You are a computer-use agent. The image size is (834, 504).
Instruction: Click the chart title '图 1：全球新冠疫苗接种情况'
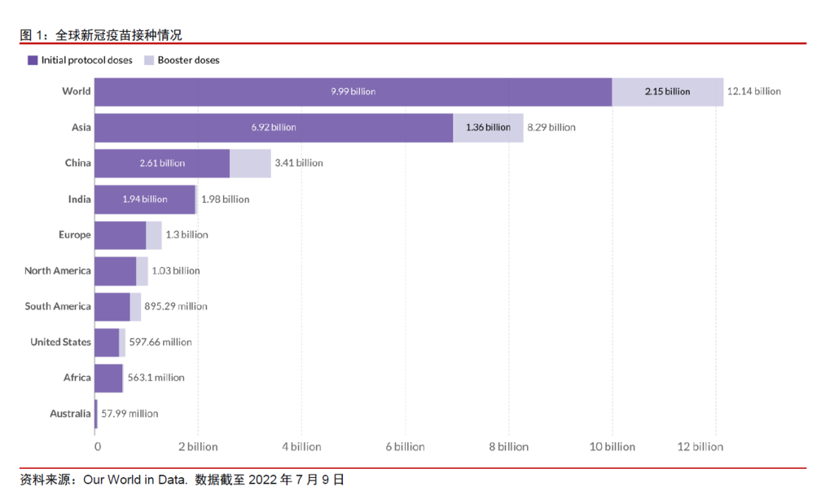pyautogui.click(x=101, y=34)
